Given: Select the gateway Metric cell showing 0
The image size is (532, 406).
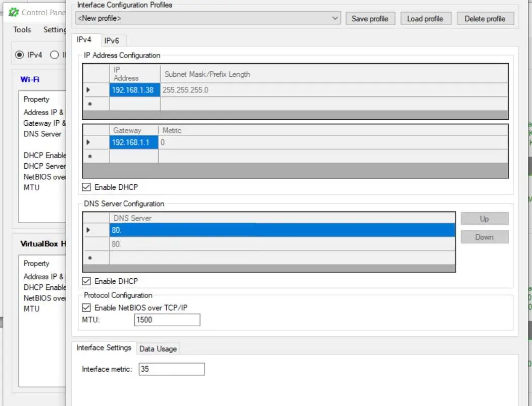Looking at the screenshot, I should 333,142.
